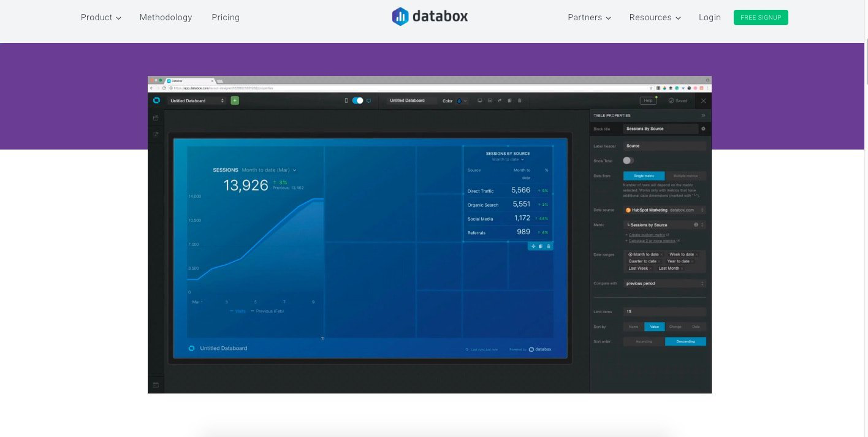Open the Color picker droplet
This screenshot has width=868, height=437.
[459, 101]
